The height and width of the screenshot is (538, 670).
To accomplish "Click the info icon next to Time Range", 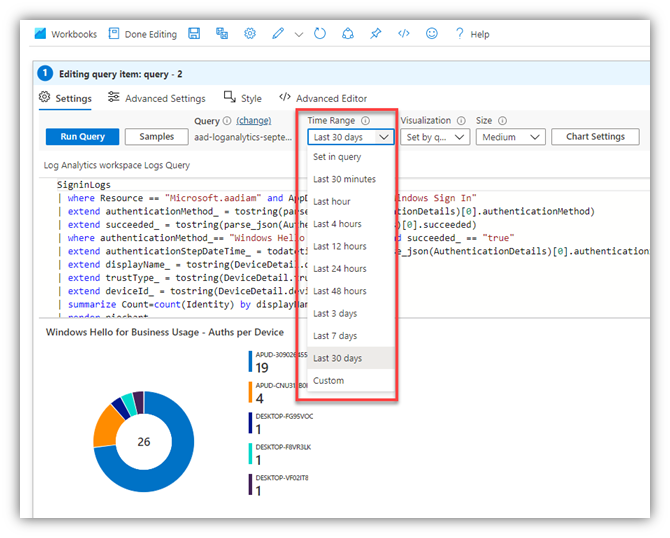I will click(365, 121).
